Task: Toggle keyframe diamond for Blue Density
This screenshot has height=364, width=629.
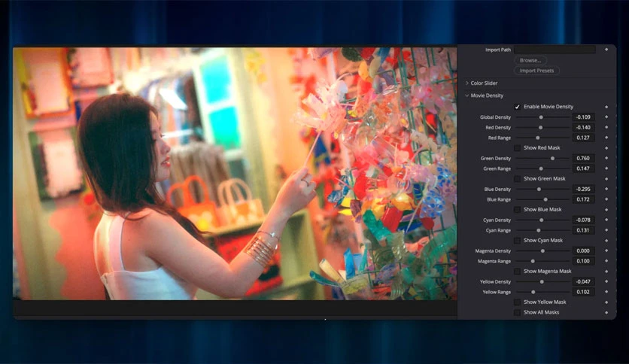Action: (606, 189)
